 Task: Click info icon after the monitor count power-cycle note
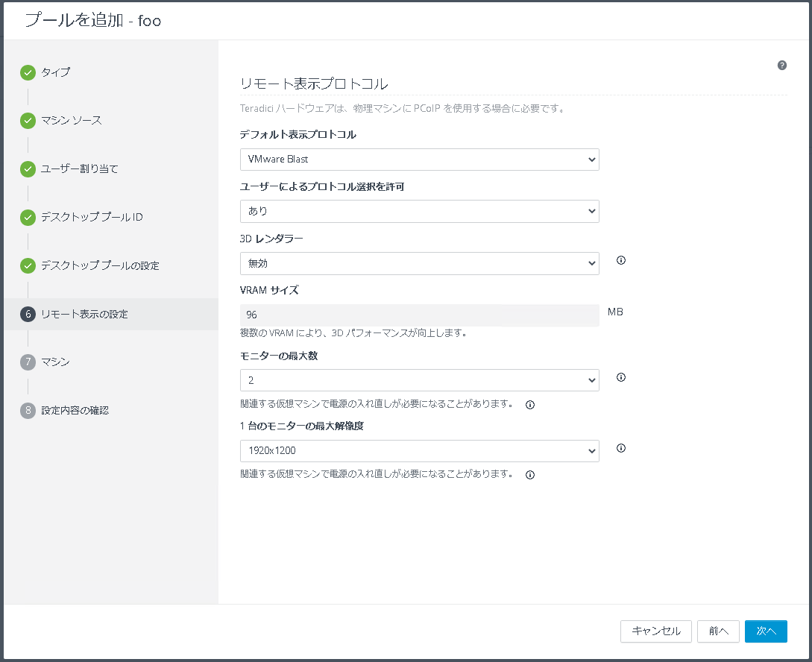tap(529, 405)
